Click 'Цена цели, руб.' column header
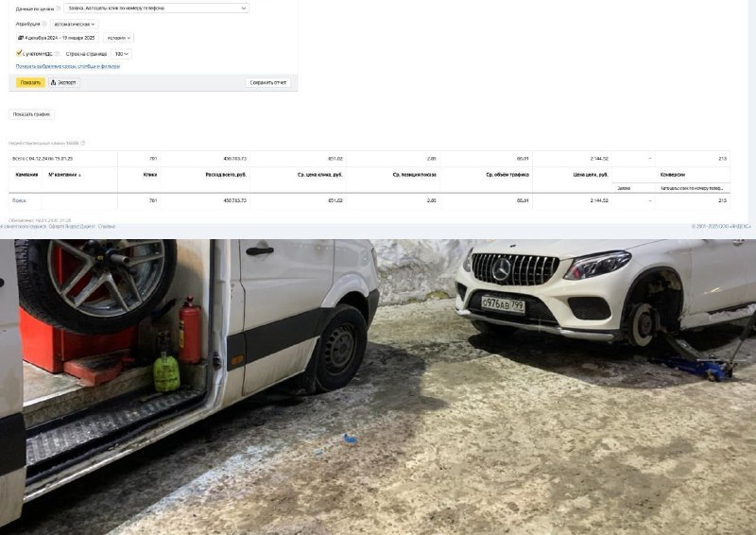Viewport: 756px width, 535px height. 591,175
